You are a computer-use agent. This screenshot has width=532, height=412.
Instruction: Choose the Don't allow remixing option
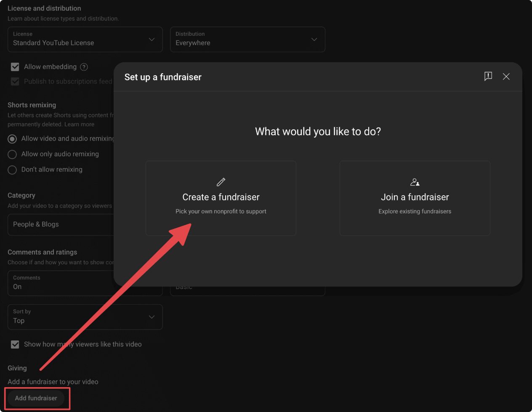[12, 170]
